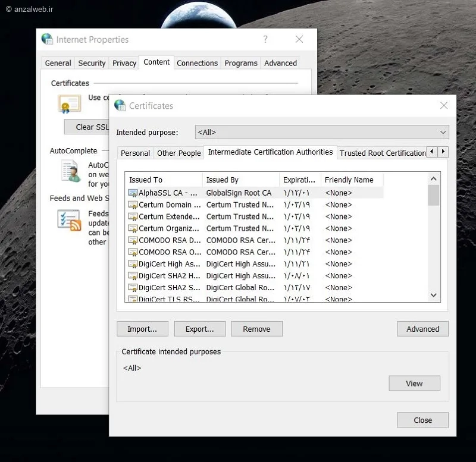Image resolution: width=476 pixels, height=462 pixels.
Task: Select the GlobalSign Root CA issuer cell
Action: pos(239,193)
